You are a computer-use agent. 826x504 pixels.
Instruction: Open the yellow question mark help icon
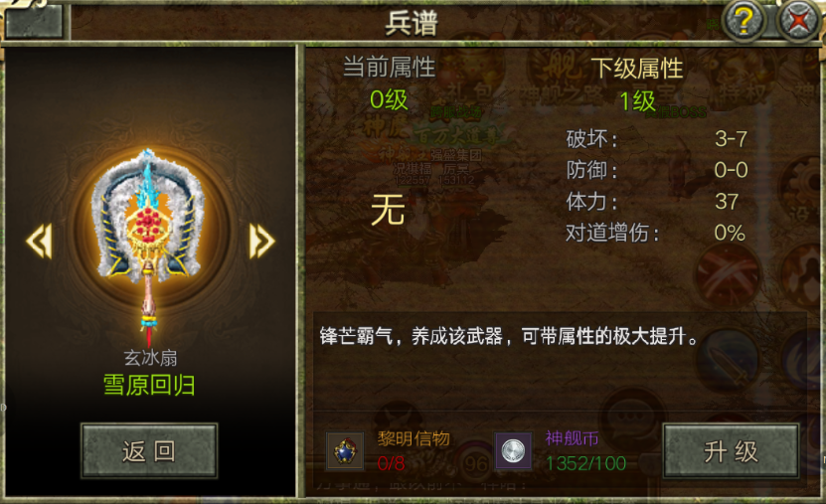tap(743, 21)
